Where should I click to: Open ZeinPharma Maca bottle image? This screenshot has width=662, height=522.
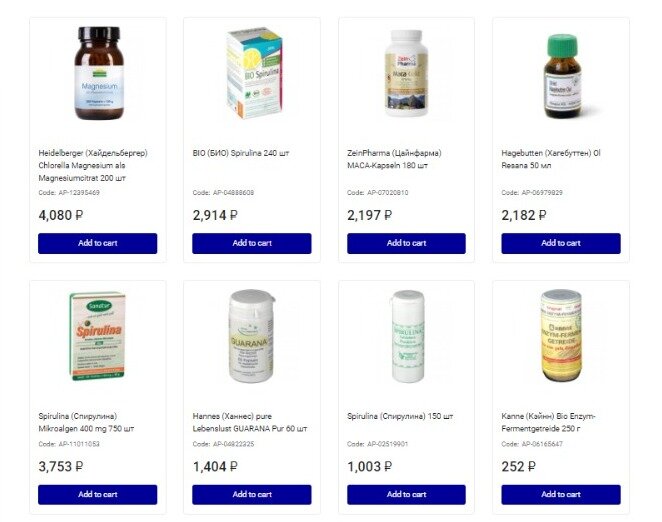click(x=407, y=73)
